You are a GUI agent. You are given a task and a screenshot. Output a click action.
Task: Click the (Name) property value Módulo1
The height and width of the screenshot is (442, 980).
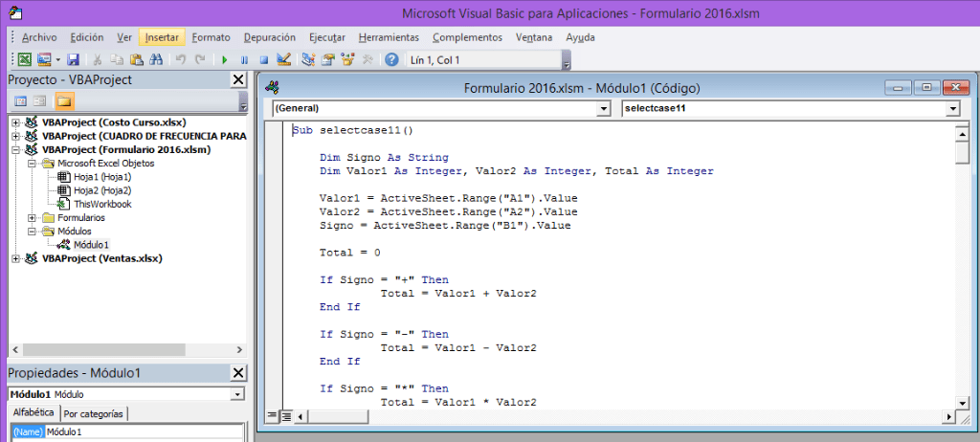[x=144, y=432]
